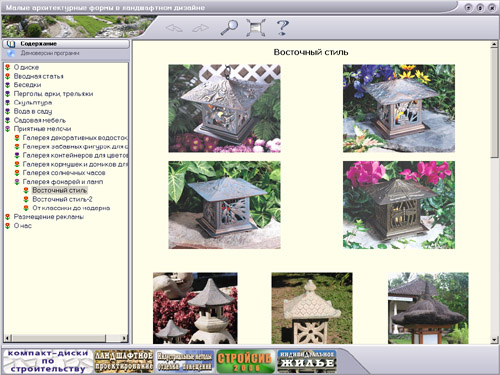Click the flower icon next to Приятные мелочи
The image size is (500, 375).
click(x=8, y=129)
